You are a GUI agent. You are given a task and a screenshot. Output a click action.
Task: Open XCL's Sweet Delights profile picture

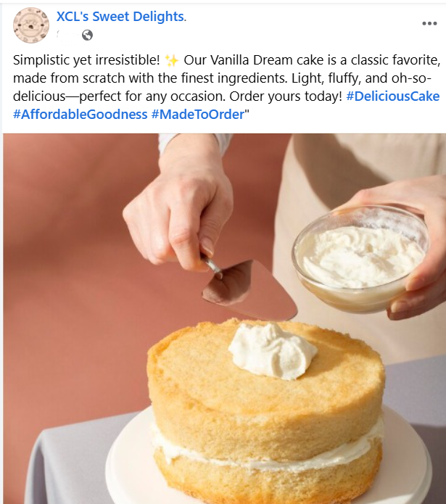point(31,25)
